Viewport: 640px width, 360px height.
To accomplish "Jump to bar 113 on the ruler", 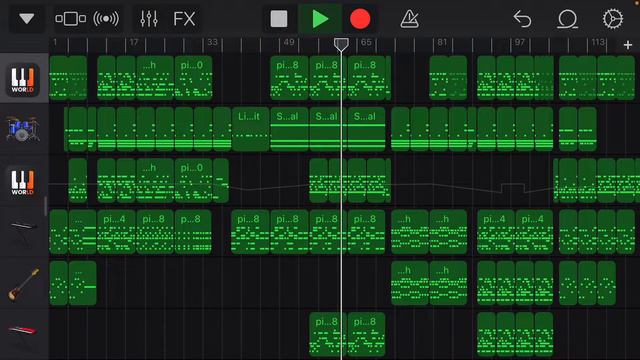I will tap(598, 42).
